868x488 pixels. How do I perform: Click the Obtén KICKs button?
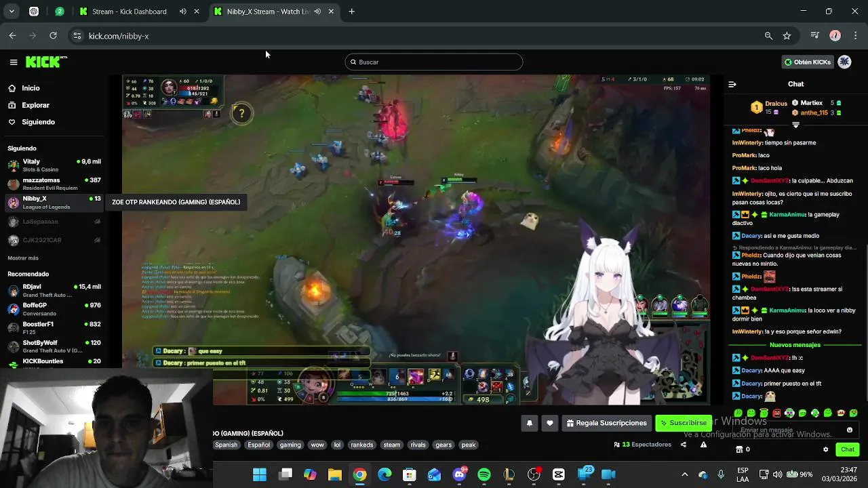tap(807, 62)
